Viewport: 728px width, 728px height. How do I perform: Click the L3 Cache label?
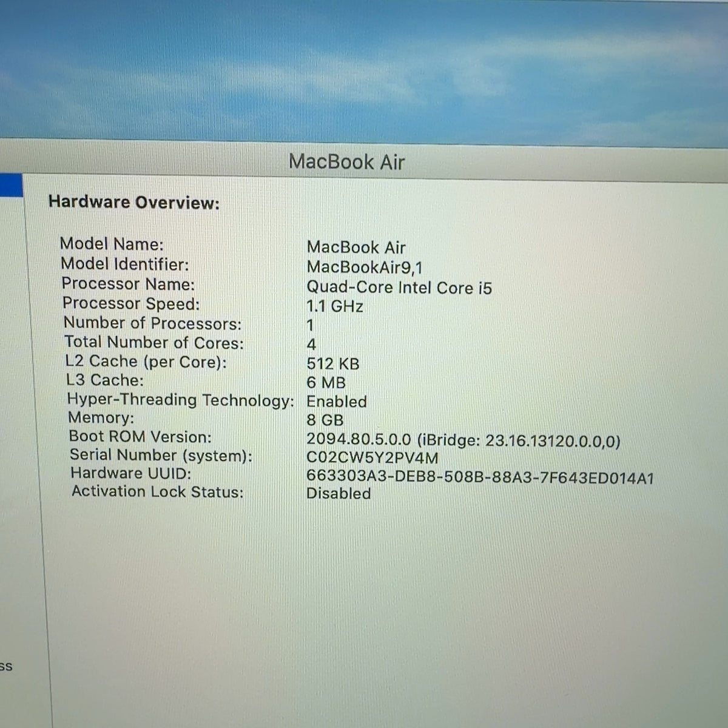point(104,380)
